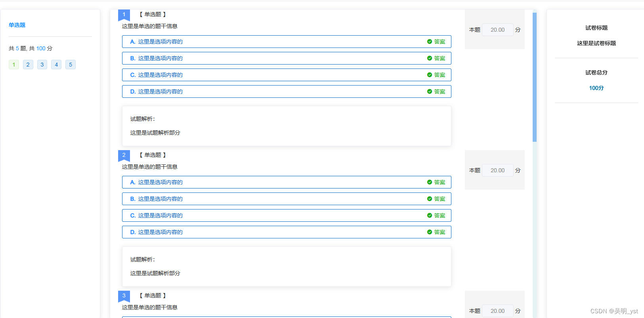Open the 单选题 section link
Screen dimensions: 644x318
(17, 25)
